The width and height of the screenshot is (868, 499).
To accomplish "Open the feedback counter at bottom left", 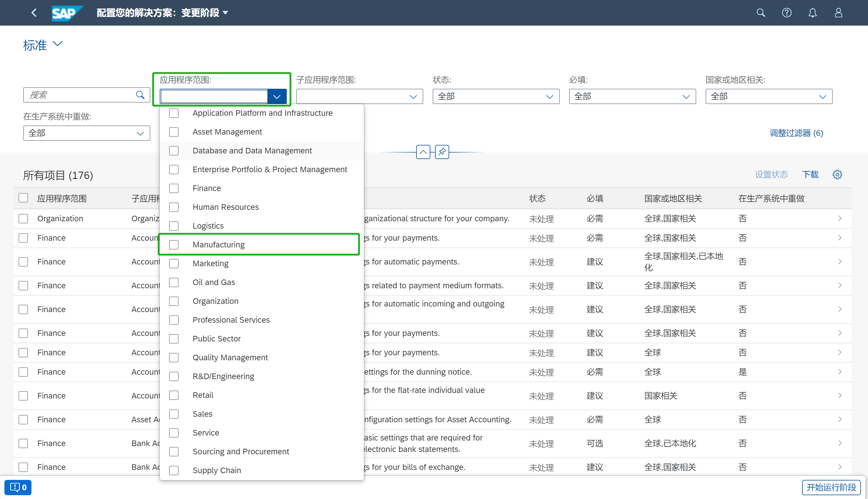I will (18, 487).
